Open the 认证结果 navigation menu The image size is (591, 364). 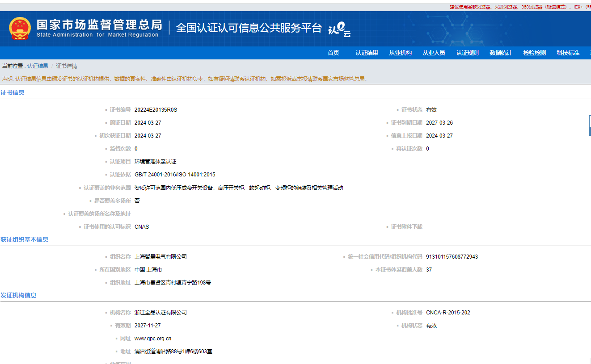click(367, 53)
